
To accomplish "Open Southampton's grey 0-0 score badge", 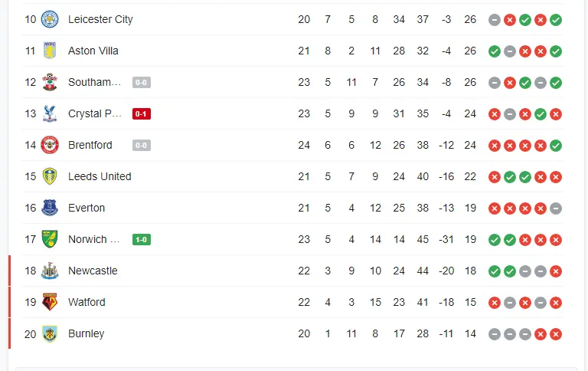I will [x=141, y=83].
